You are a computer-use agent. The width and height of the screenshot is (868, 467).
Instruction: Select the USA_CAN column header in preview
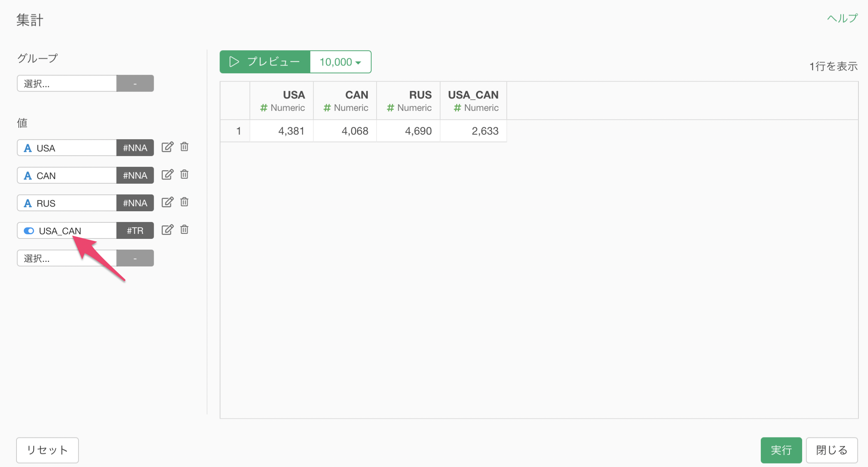473,101
